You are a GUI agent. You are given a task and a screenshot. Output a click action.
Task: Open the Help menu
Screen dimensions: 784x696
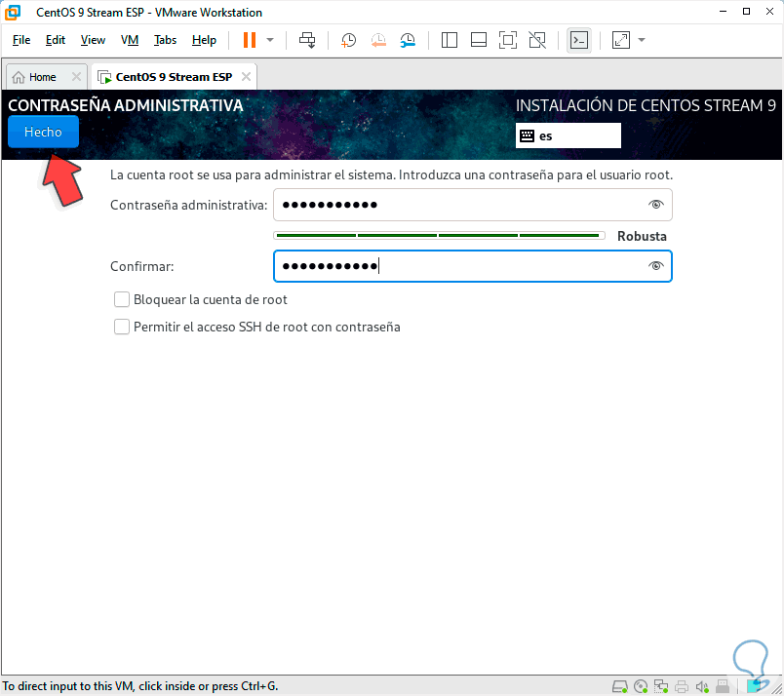[204, 40]
